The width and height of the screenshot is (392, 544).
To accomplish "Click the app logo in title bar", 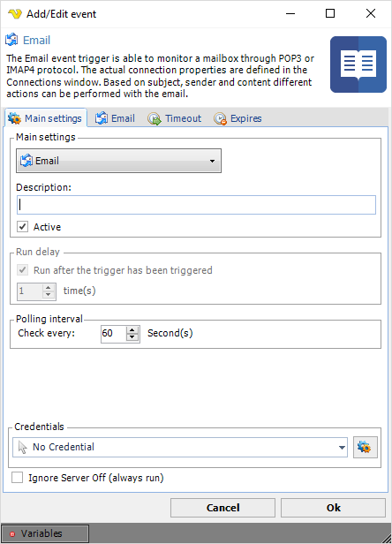I will [x=15, y=14].
